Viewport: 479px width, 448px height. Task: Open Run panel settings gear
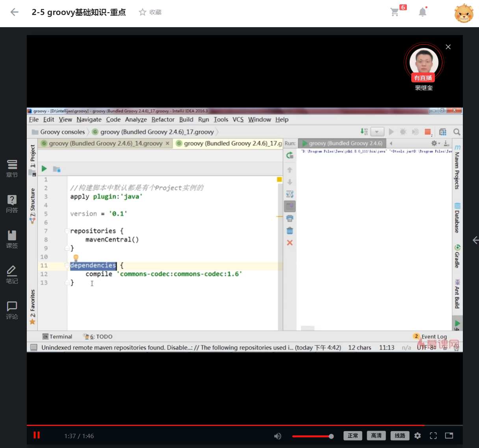[435, 143]
